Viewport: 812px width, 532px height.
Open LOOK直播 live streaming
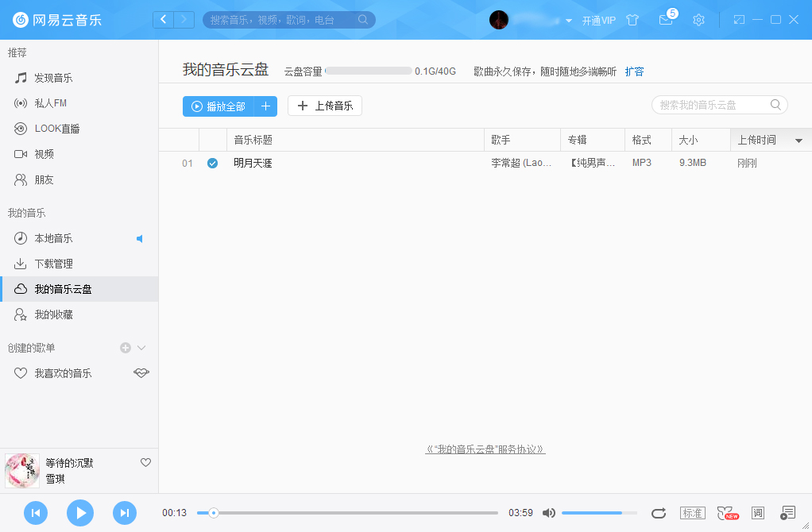pyautogui.click(x=54, y=128)
